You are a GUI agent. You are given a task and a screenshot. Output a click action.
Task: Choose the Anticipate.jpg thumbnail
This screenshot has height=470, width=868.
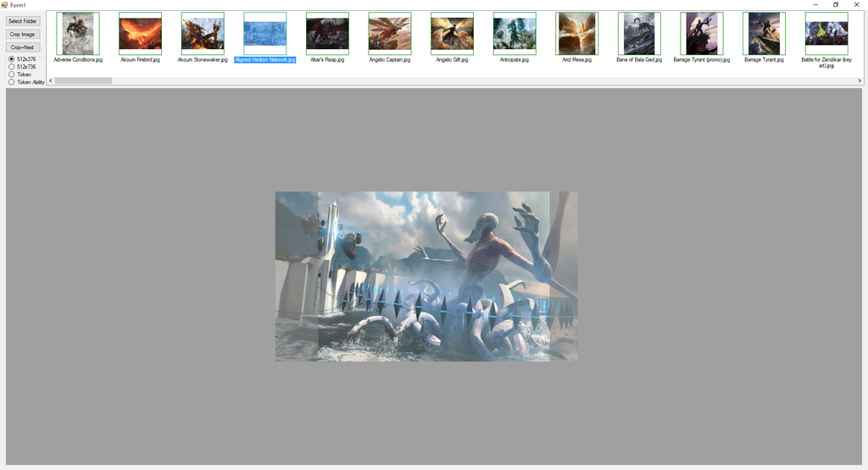point(515,34)
